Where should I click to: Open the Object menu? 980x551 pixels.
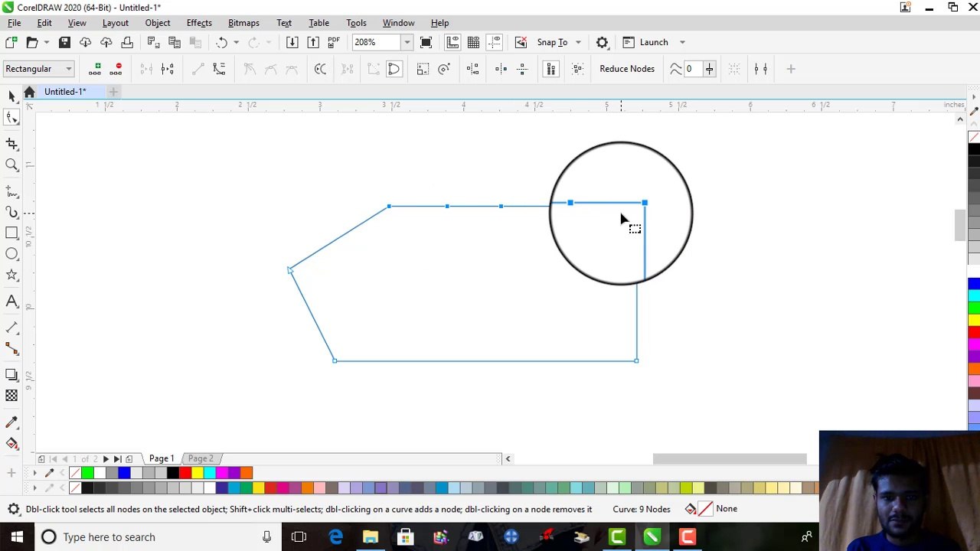[x=158, y=23]
